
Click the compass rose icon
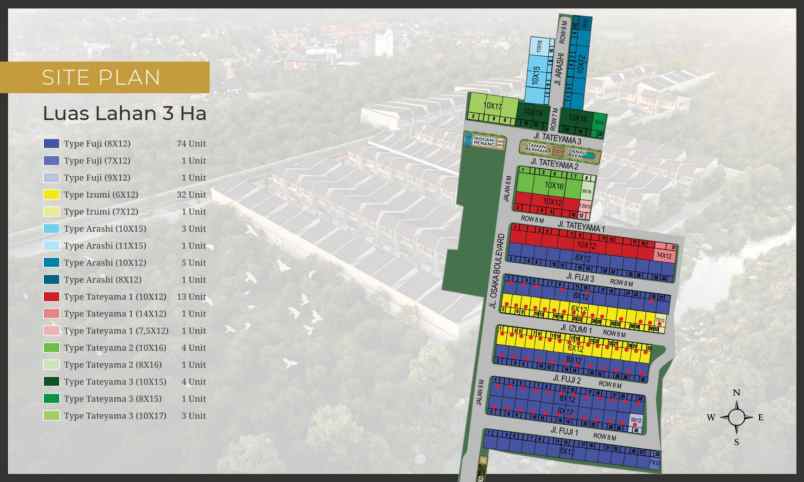pos(736,417)
